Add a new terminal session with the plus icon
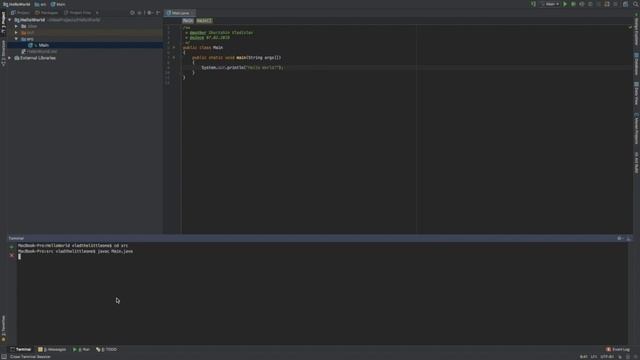 [11, 247]
